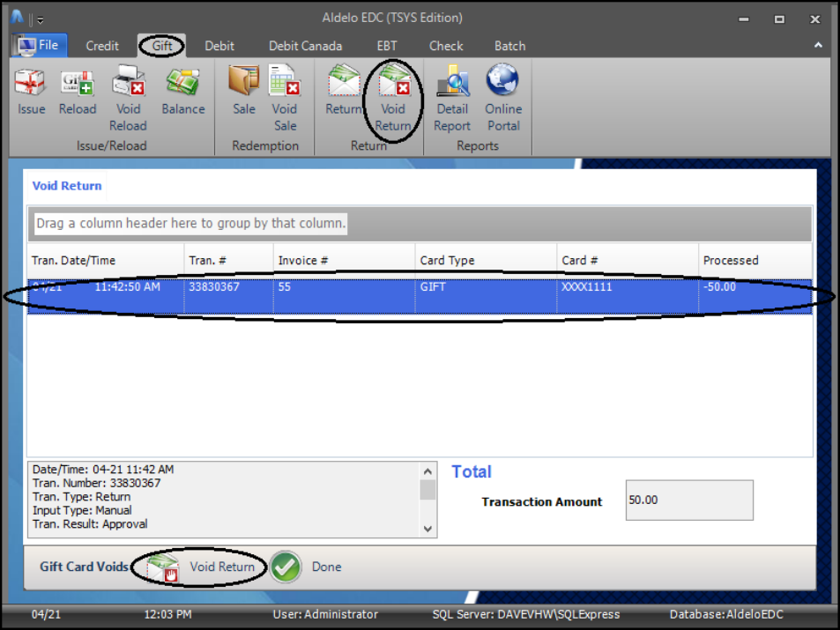Click the 11:42:50 AM time cell

(x=128, y=287)
